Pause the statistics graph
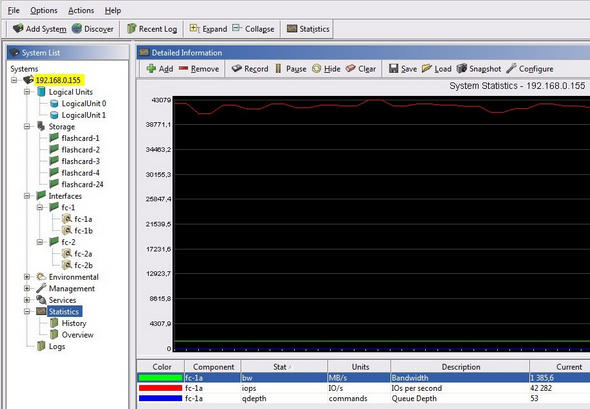This screenshot has height=409, width=590. [291, 69]
